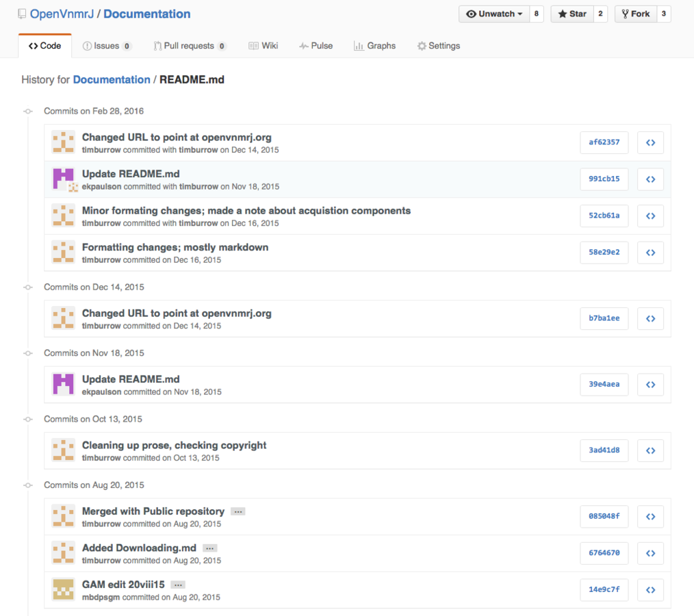Browse repository at commit 991cb15 code icon
The height and width of the screenshot is (616, 694).
click(x=650, y=179)
